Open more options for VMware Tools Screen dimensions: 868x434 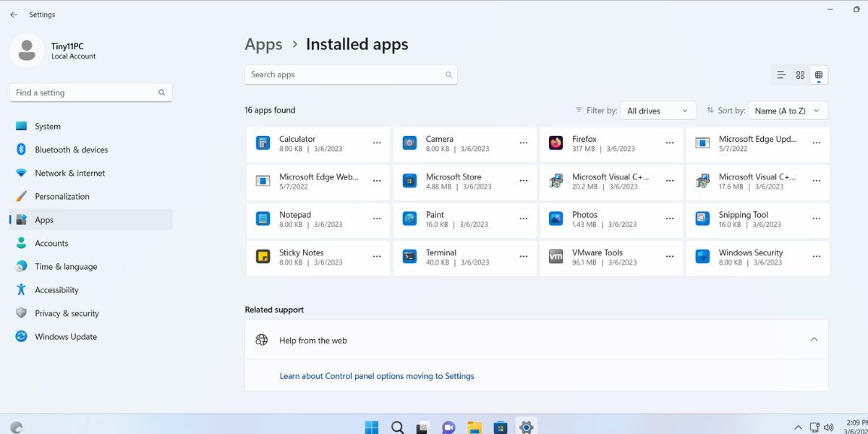pos(670,257)
